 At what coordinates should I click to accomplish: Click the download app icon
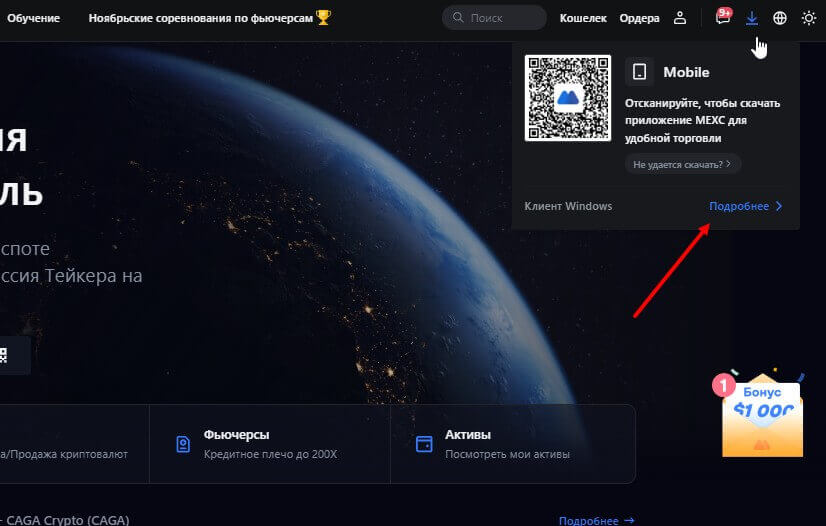752,18
